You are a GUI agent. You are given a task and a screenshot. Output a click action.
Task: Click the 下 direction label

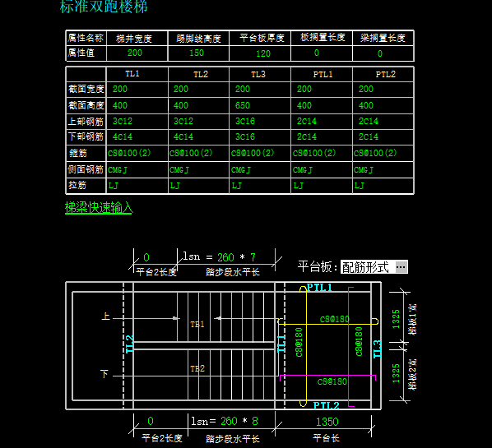point(104,374)
